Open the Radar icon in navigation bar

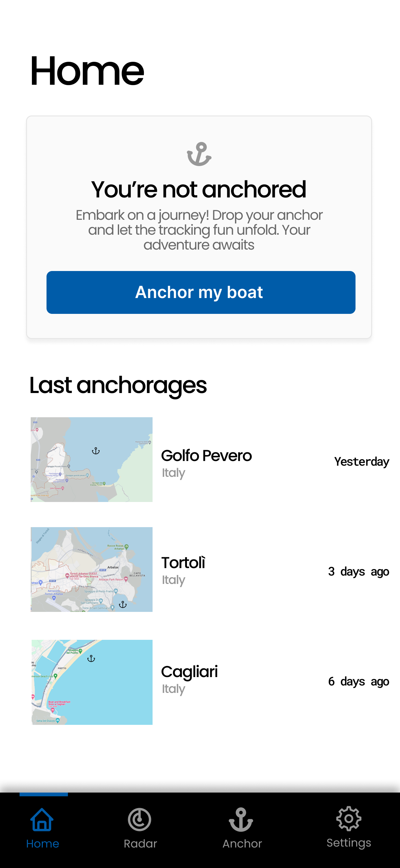point(140,820)
